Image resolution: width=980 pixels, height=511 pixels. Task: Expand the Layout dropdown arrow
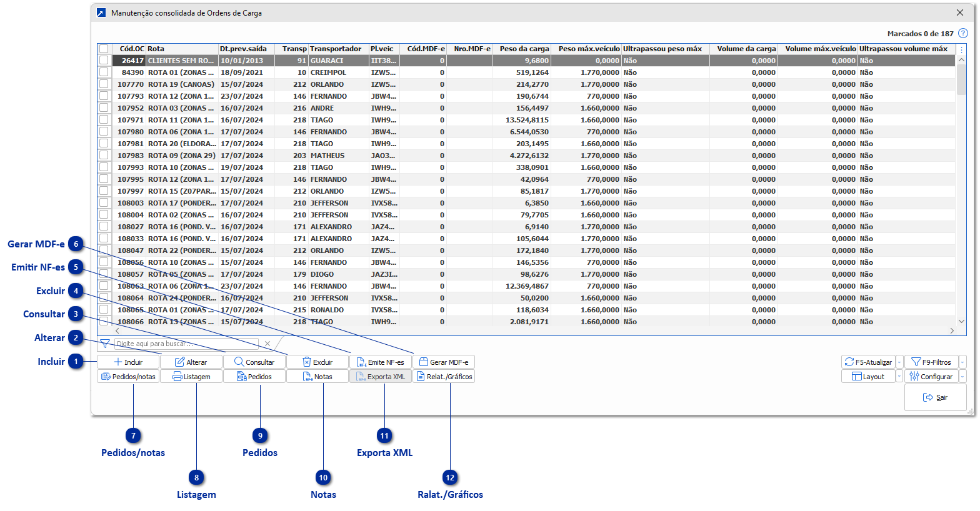click(899, 377)
